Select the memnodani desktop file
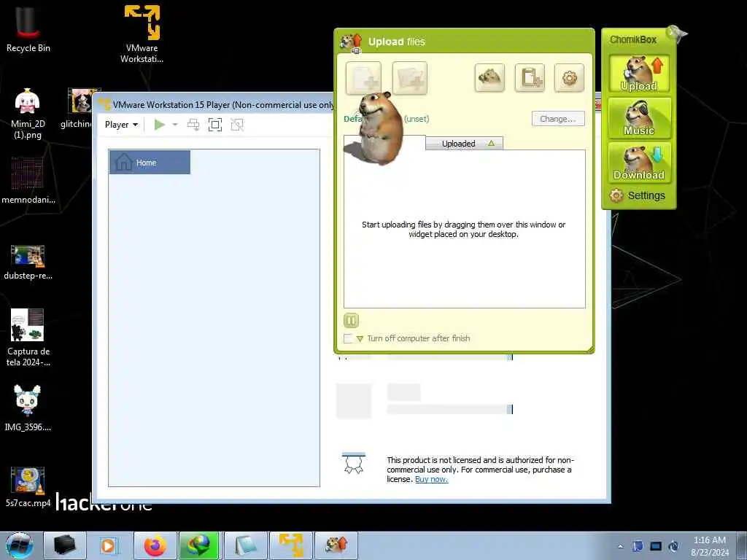Viewport: 747px width, 560px height. pos(28,181)
